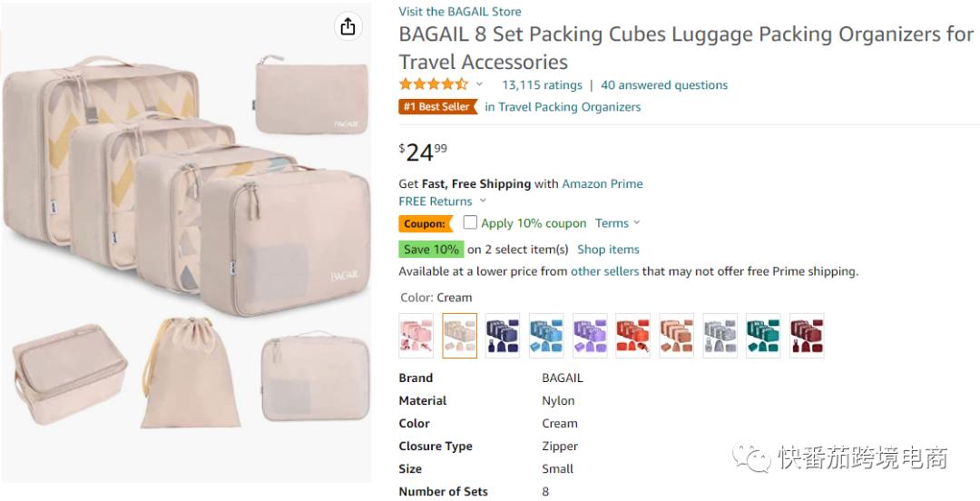Open the 13,115 ratings link
The height and width of the screenshot is (501, 980).
coord(542,85)
